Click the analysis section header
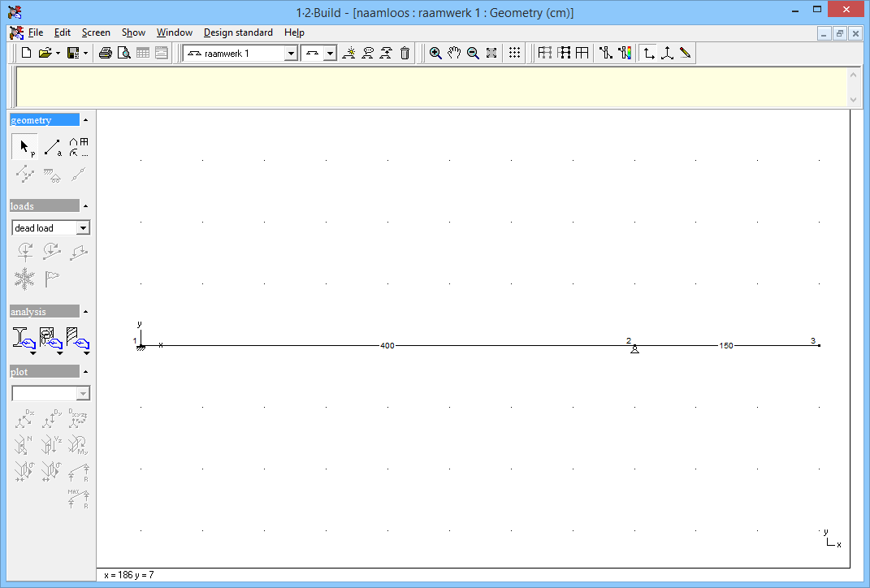The width and height of the screenshot is (870, 588). click(45, 312)
